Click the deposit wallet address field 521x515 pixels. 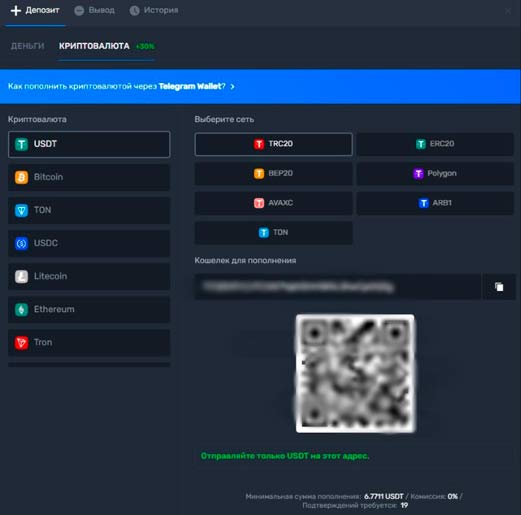(337, 287)
